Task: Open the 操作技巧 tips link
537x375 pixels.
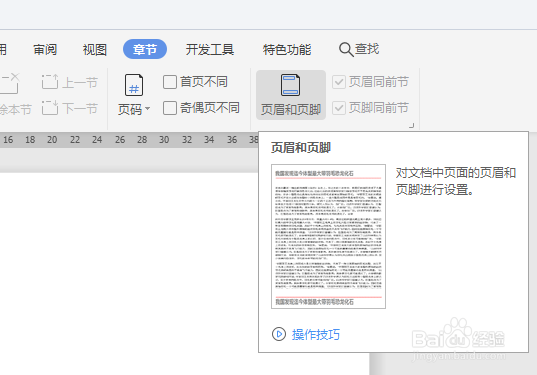Action: click(x=315, y=334)
